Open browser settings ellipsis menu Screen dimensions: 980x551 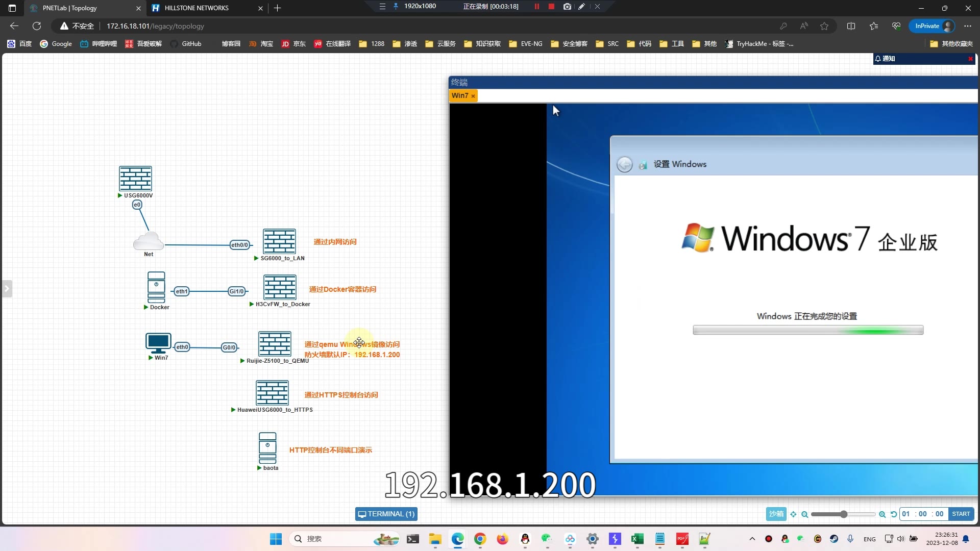pyautogui.click(x=968, y=26)
